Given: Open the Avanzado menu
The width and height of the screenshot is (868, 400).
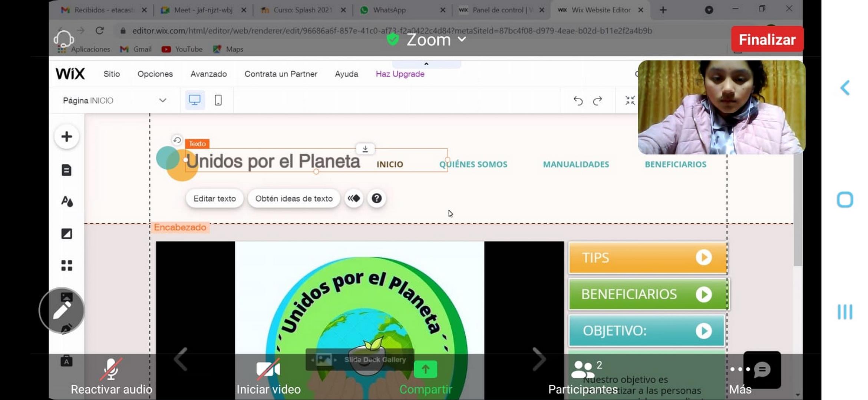Looking at the screenshot, I should click(208, 74).
